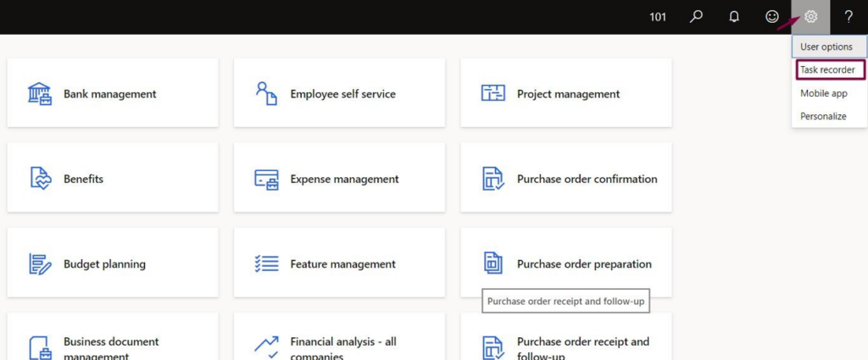Click the smiley feedback icon
Image resolution: width=868 pixels, height=360 pixels.
[x=771, y=17]
